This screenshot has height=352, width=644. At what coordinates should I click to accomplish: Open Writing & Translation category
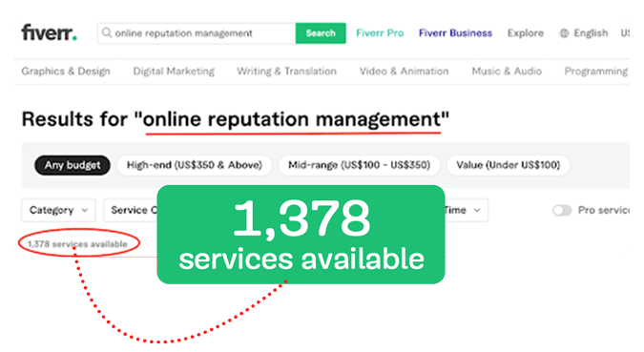[x=286, y=71]
